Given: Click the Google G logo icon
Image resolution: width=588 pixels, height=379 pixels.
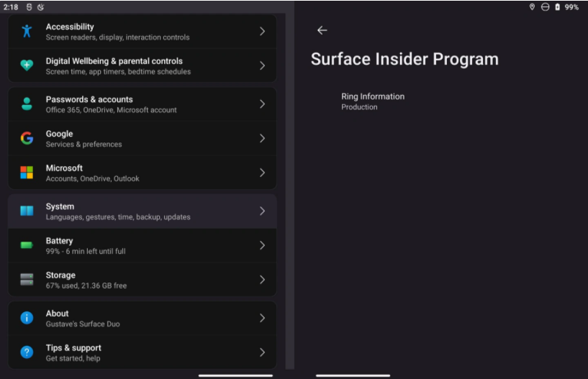Looking at the screenshot, I should tap(27, 138).
